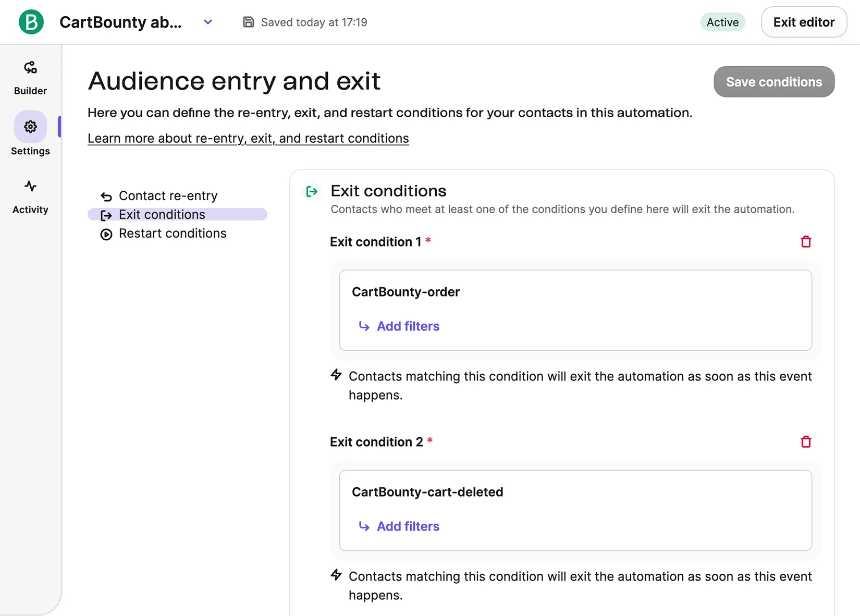The image size is (860, 616).
Task: Click the Save conditions button
Action: [774, 82]
